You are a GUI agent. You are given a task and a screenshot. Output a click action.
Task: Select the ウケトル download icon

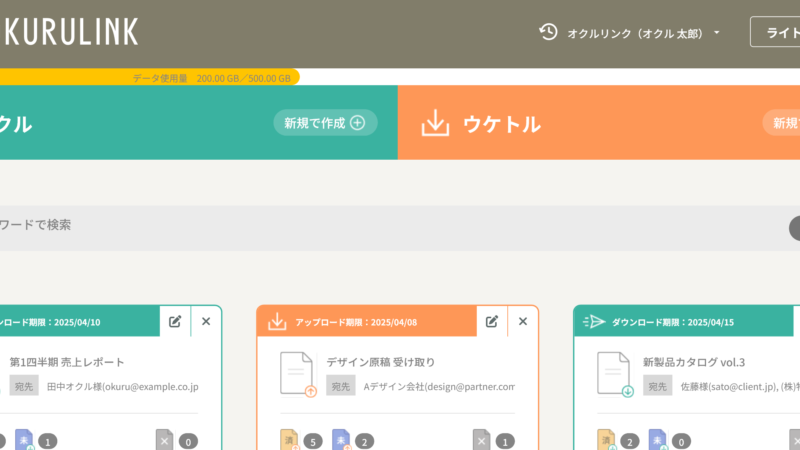point(435,123)
